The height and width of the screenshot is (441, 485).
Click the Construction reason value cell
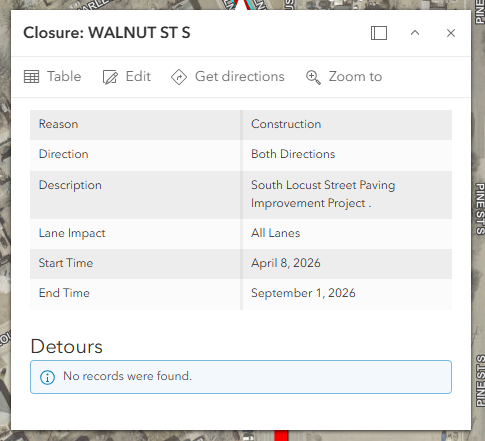(x=347, y=124)
